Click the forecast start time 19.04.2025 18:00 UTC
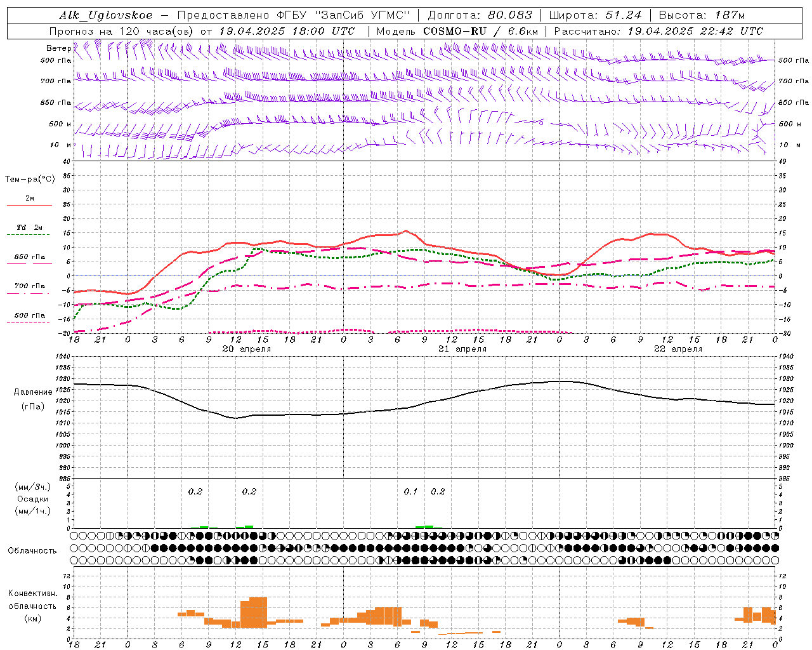Image resolution: width=812 pixels, height=650 pixels. click(287, 31)
